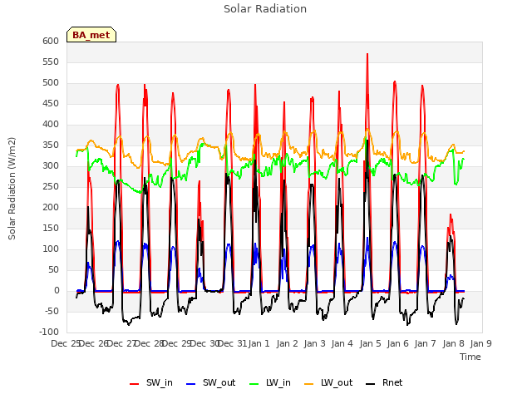Click the -50 y-axis tick label
Image resolution: width=532 pixels, height=399 pixels.
(x=52, y=312)
